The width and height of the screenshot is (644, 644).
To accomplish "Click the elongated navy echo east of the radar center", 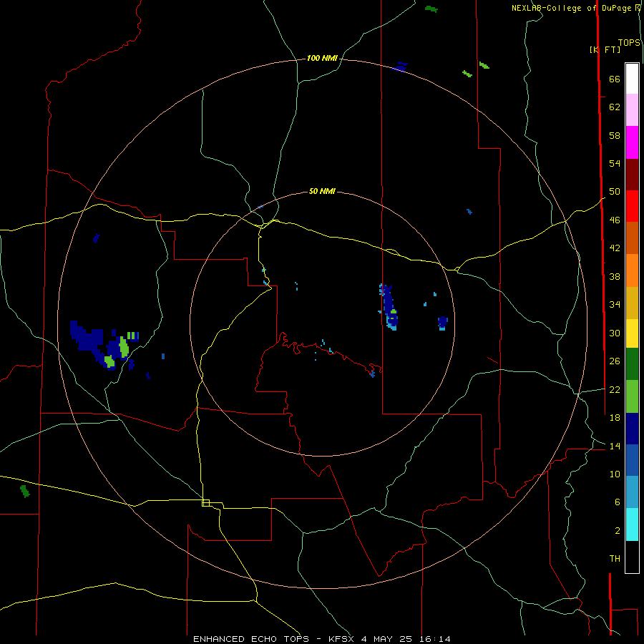I will (x=389, y=306).
